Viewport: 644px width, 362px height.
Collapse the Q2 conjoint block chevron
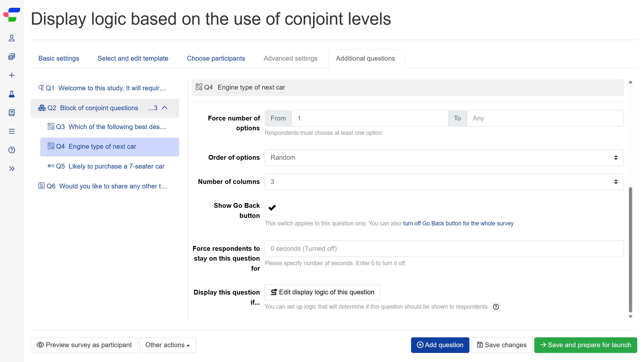[x=165, y=108]
